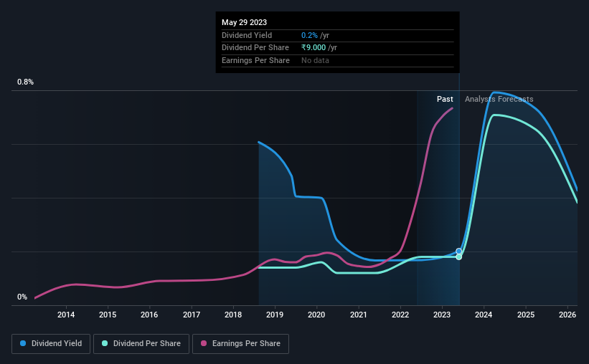Select the teal Dividend Per Share data point marker
This screenshot has width=589, height=364.
pyautogui.click(x=458, y=257)
